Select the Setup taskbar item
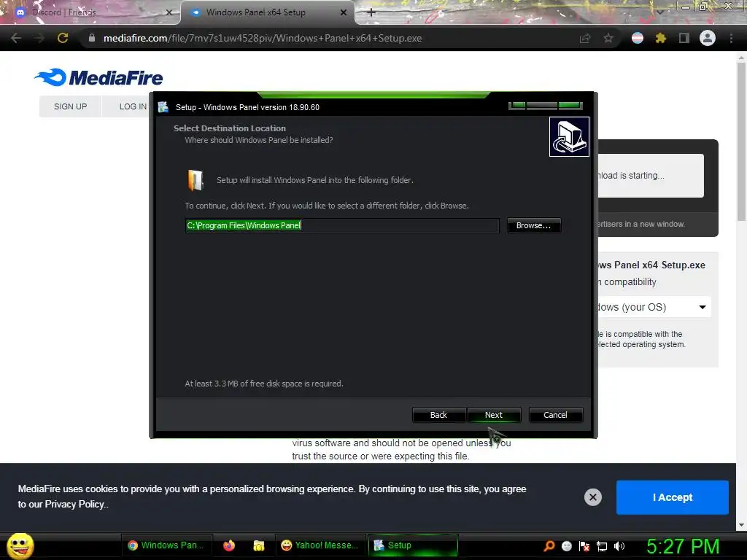This screenshot has width=747, height=560. (413, 545)
